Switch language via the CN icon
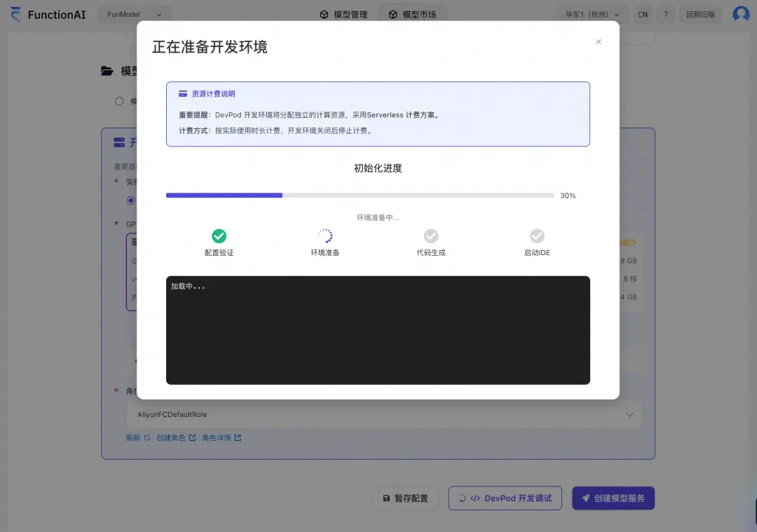This screenshot has height=532, width=757. [x=643, y=14]
